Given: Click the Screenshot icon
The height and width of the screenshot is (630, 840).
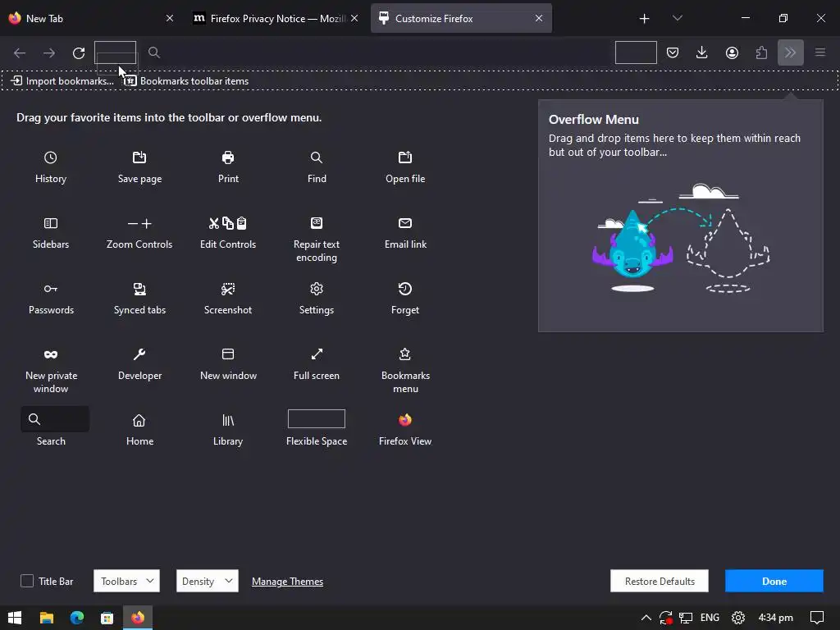Looking at the screenshot, I should click(228, 289).
